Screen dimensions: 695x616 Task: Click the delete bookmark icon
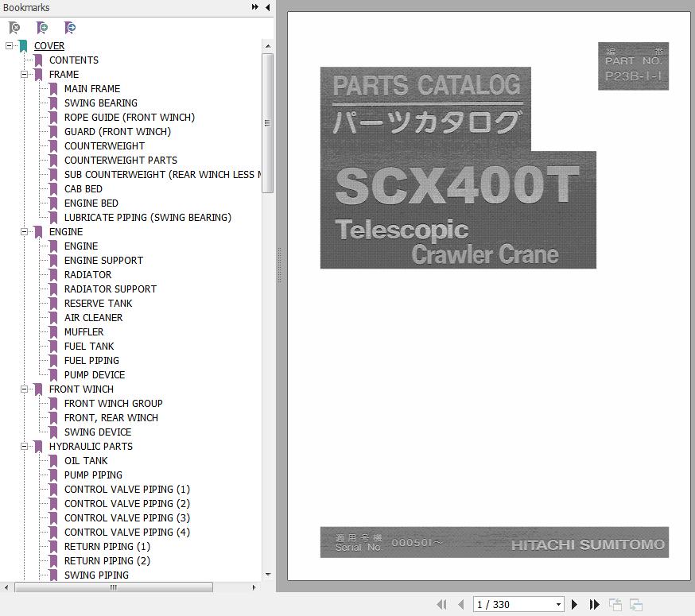(14, 28)
